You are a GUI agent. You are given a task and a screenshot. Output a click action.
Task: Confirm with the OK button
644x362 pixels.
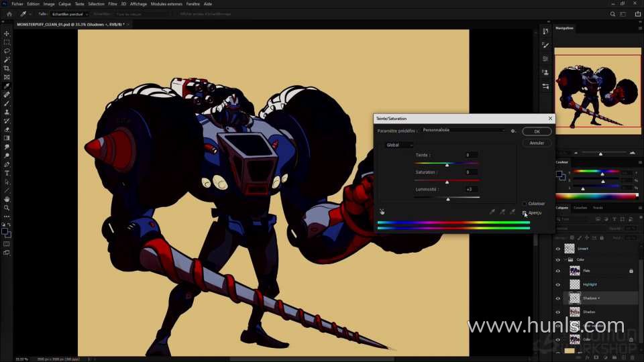coord(537,132)
